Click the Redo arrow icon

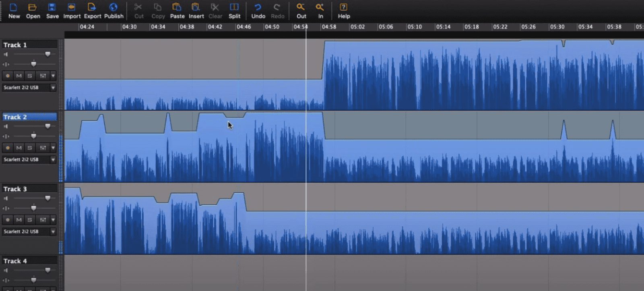[277, 7]
